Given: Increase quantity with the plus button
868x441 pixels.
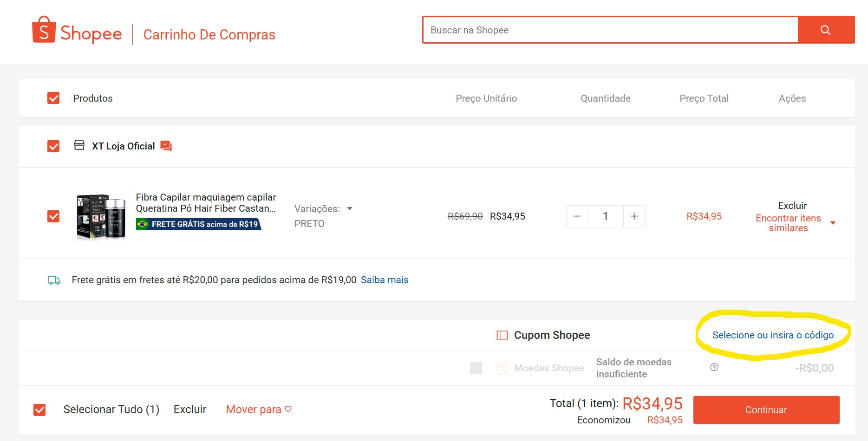Looking at the screenshot, I should coord(634,216).
